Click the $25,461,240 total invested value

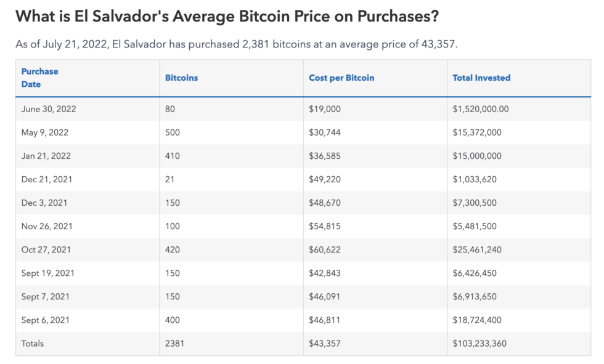(x=477, y=249)
